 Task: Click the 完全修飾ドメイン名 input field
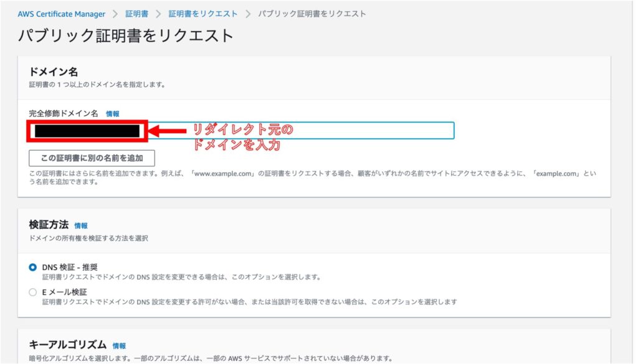[x=241, y=131]
